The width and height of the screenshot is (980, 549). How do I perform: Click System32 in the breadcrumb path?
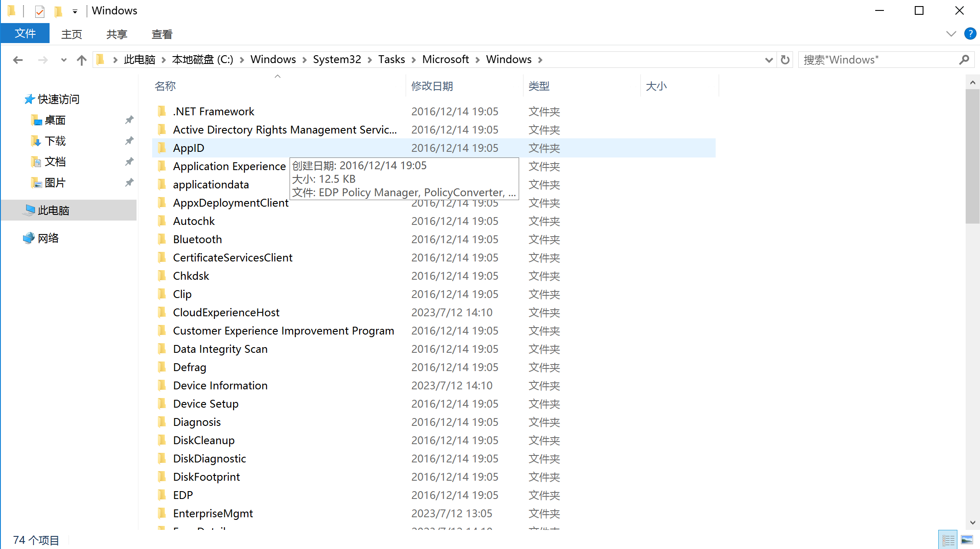pos(337,60)
